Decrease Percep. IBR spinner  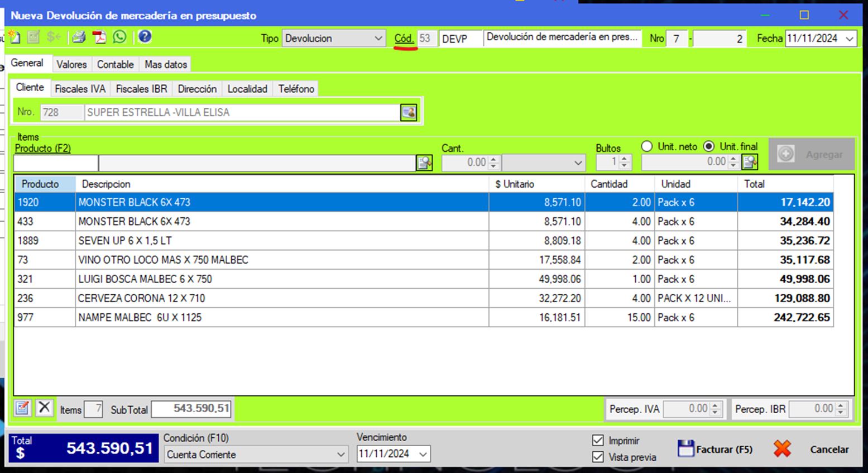[x=841, y=412]
